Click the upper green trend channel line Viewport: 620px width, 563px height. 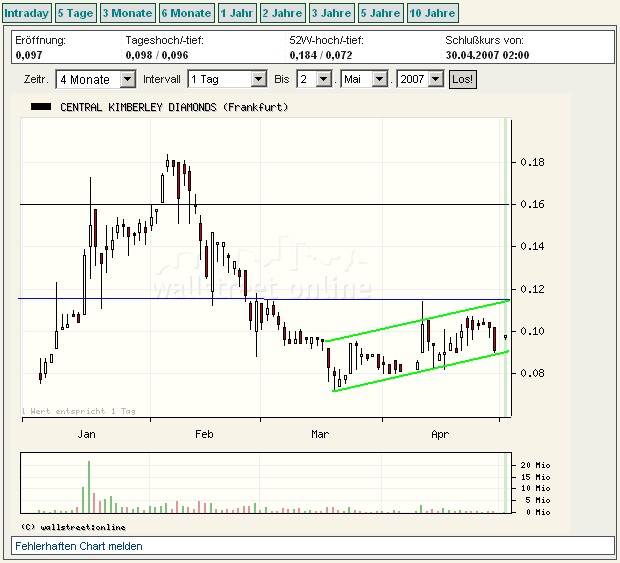point(420,320)
